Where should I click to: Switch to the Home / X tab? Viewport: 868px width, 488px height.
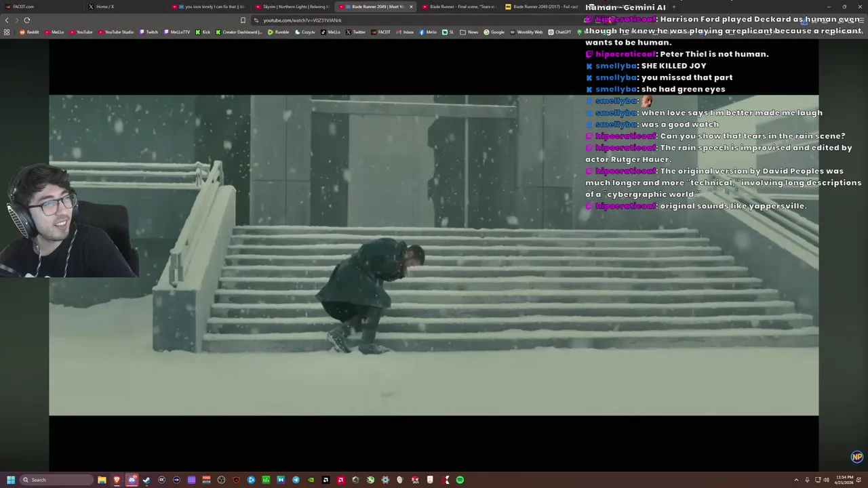pyautogui.click(x=125, y=7)
